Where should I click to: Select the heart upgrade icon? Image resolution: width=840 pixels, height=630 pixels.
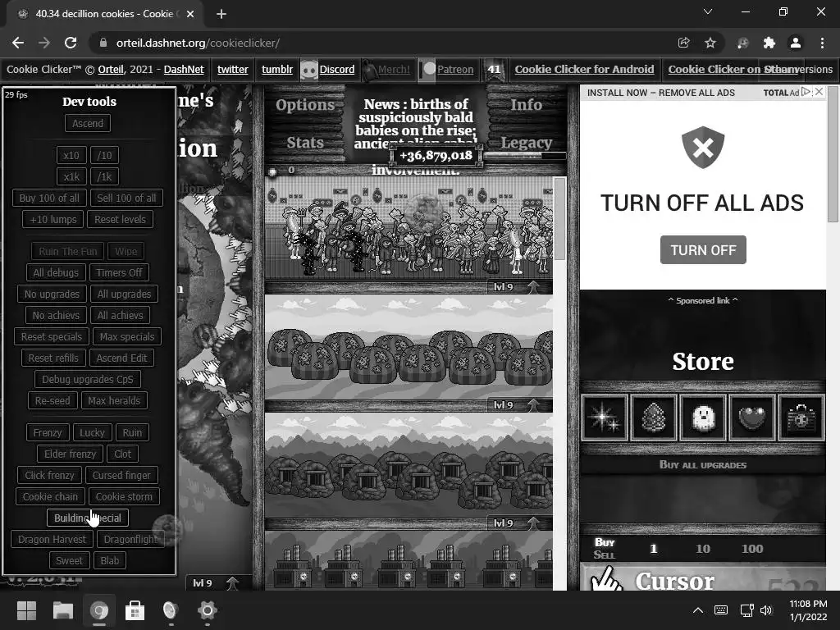click(752, 418)
